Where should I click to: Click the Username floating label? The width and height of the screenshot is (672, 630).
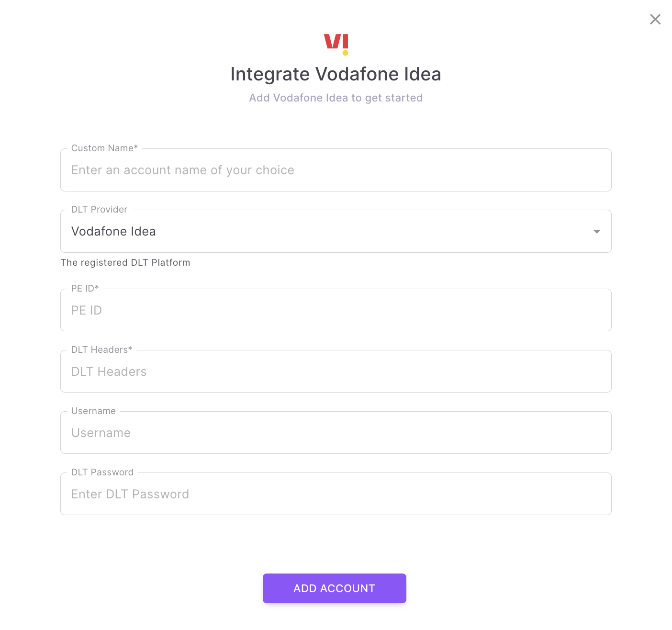pos(93,411)
